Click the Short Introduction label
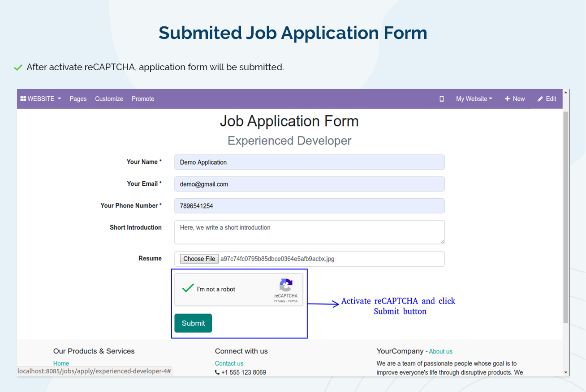This screenshot has width=586, height=392. point(136,228)
